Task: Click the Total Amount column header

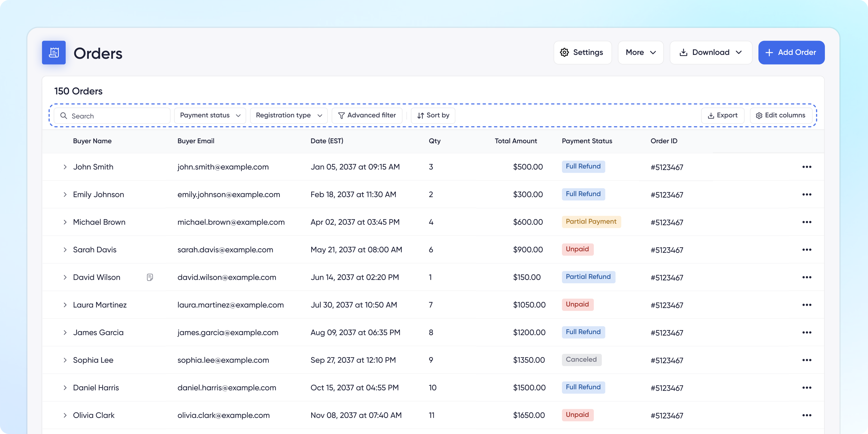Action: click(516, 141)
